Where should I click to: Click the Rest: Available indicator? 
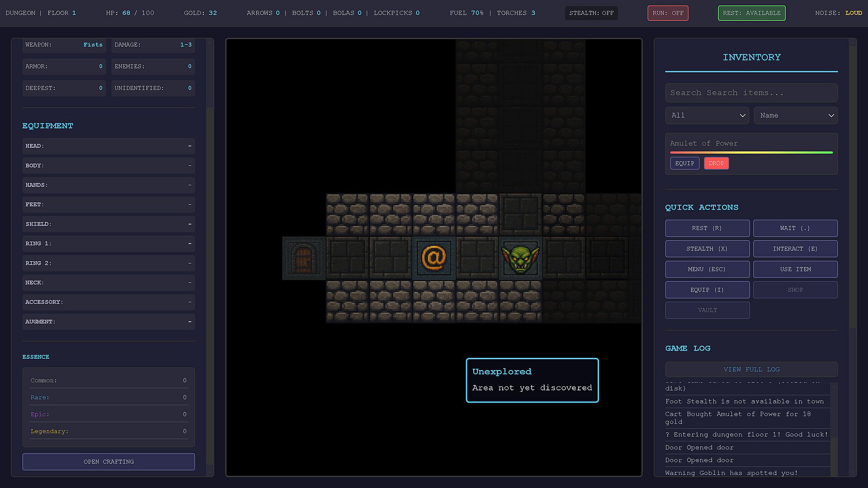tap(751, 13)
